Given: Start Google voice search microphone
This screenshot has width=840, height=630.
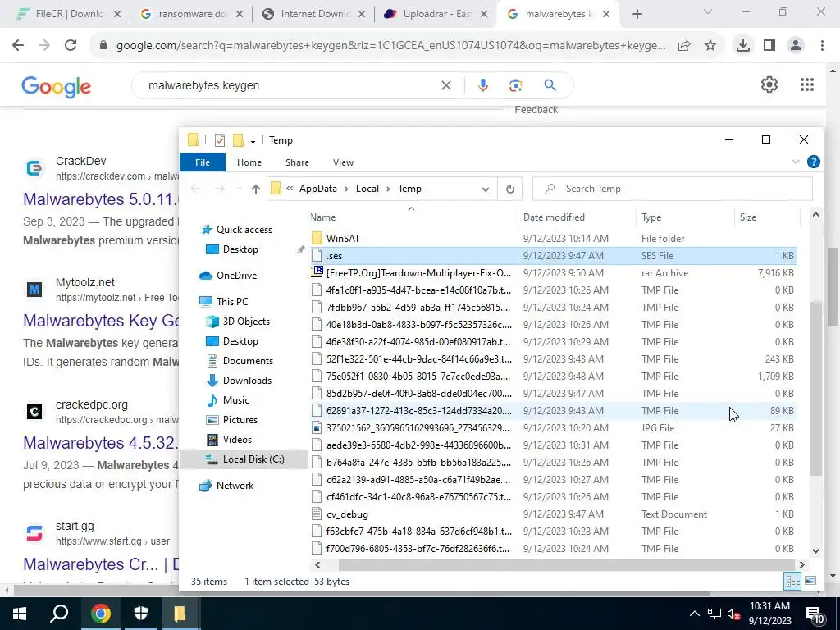Looking at the screenshot, I should click(x=482, y=85).
